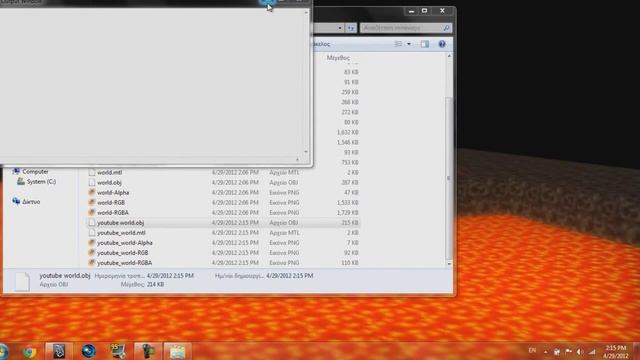640x360 pixels.
Task: Click the Αρχείο MTL type of world.mtl
Action: (284, 172)
